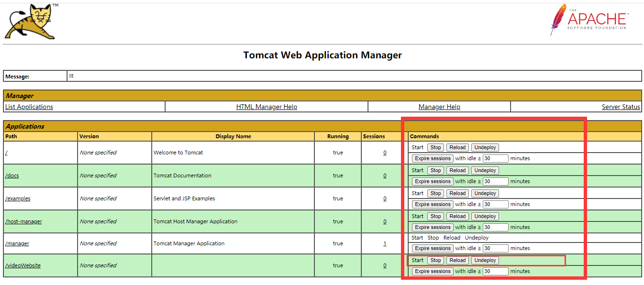This screenshot has height=285, width=644.
Task: Click the sessions count for /host-manager
Action: coord(385,221)
